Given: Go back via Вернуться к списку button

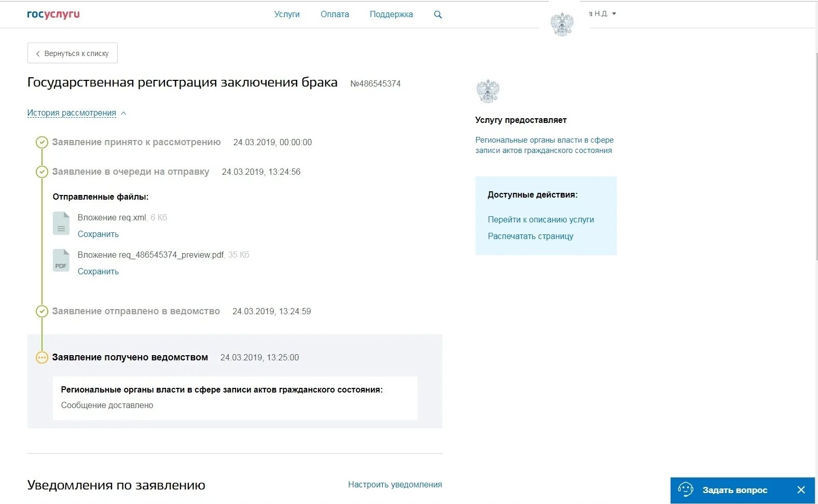Looking at the screenshot, I should pos(73,53).
